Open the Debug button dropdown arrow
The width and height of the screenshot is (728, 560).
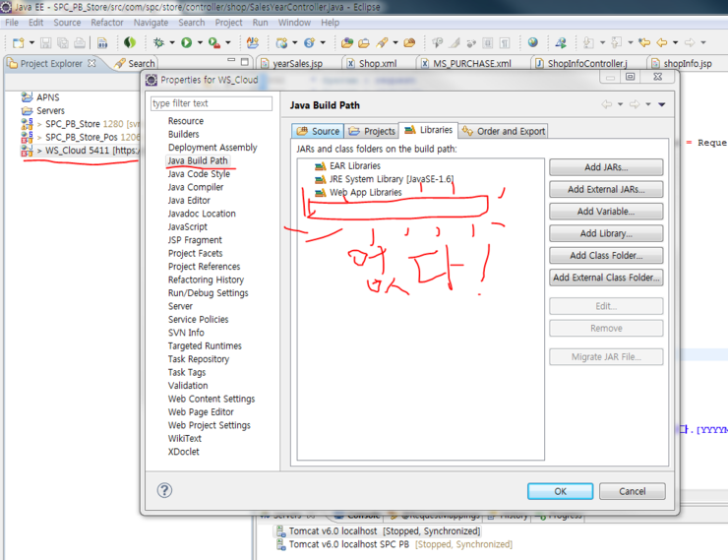(x=172, y=42)
